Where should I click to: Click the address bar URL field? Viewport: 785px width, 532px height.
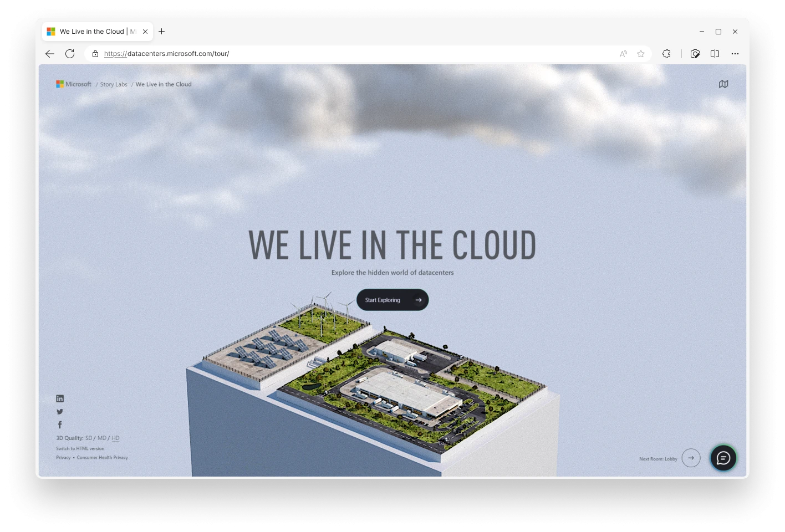click(355, 54)
